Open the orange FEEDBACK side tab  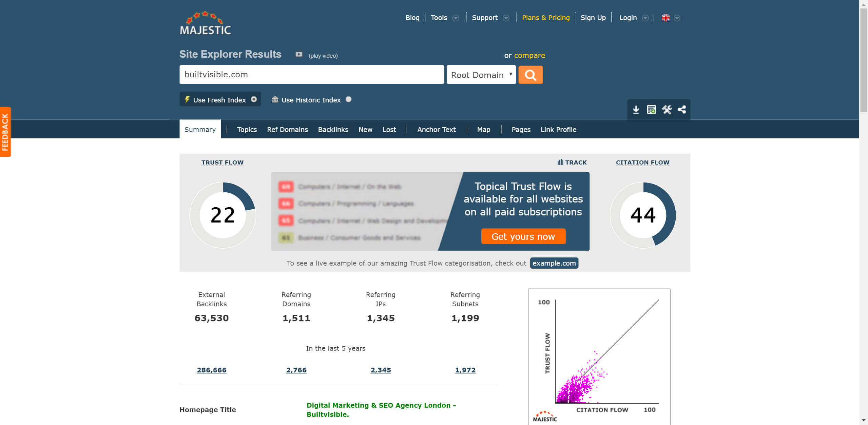5,132
